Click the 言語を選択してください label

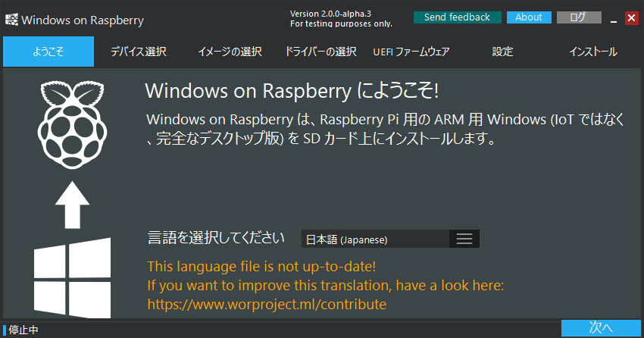[x=216, y=238]
